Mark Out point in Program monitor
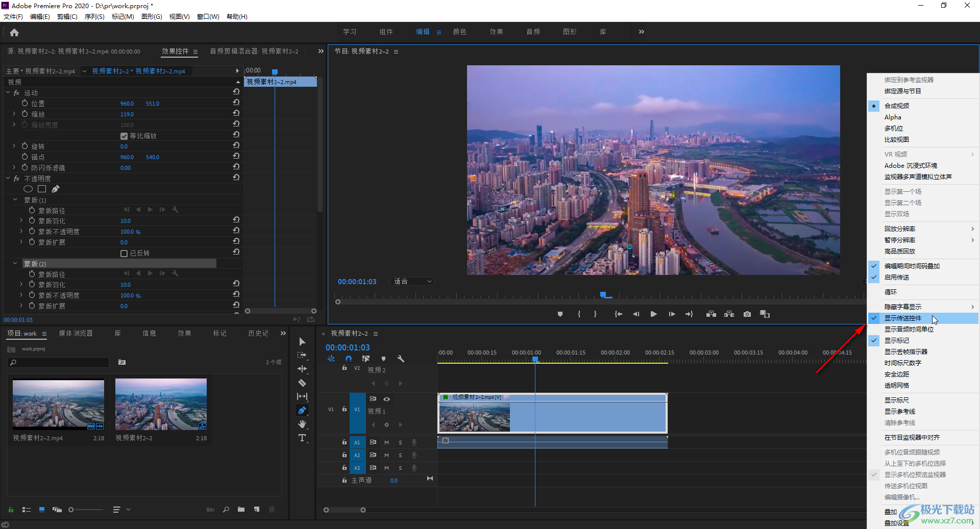 [595, 314]
